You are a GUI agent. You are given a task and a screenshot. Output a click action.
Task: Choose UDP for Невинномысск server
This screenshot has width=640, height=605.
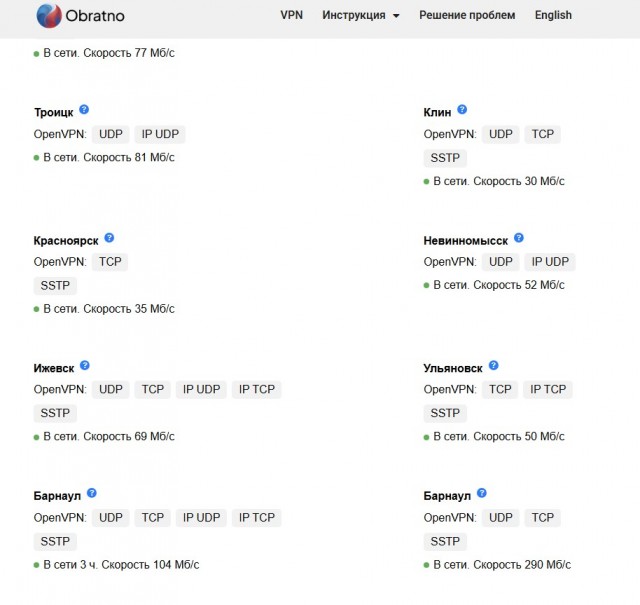click(501, 262)
